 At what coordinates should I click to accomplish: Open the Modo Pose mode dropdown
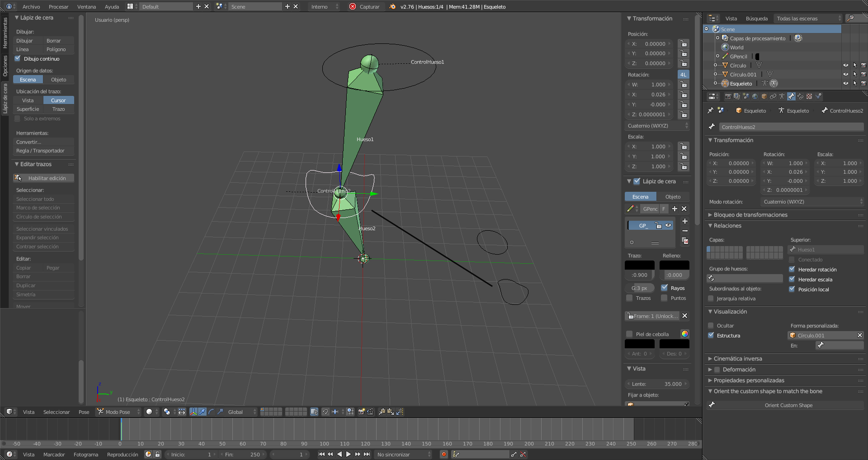pos(118,412)
